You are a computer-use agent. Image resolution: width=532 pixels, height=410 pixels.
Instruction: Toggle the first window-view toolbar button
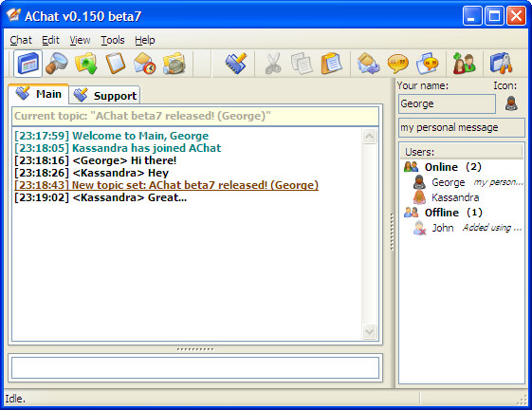pyautogui.click(x=28, y=64)
